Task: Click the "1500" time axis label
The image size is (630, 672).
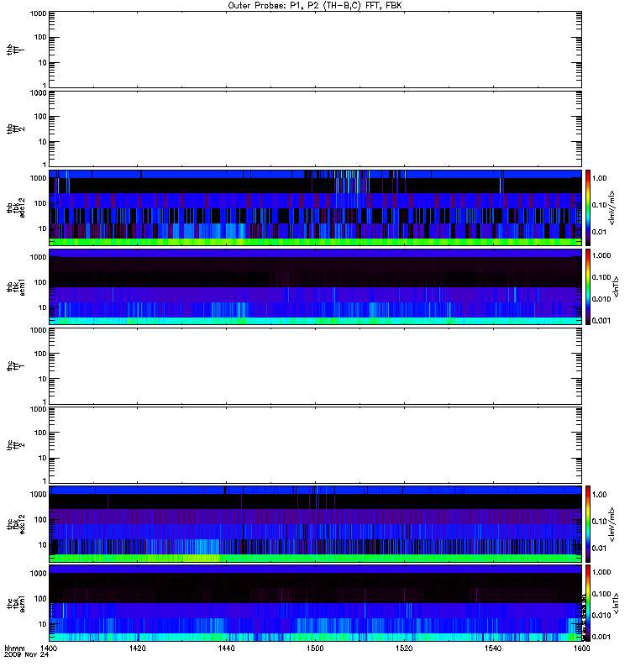Action: point(315,648)
